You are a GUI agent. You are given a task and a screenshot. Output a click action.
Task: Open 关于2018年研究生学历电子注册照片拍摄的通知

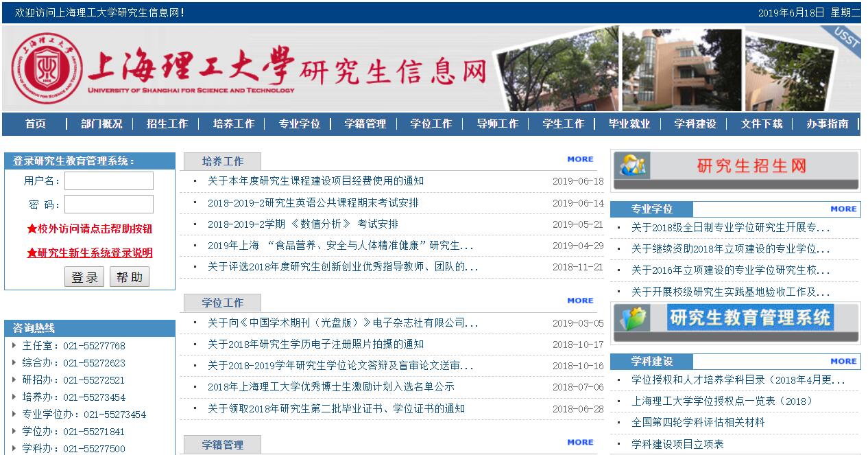(316, 345)
